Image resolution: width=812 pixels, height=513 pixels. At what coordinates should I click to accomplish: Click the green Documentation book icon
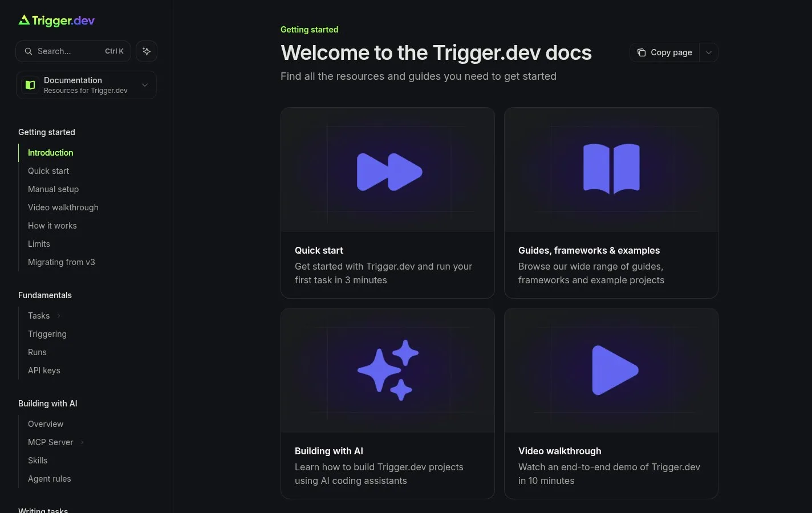coord(30,85)
